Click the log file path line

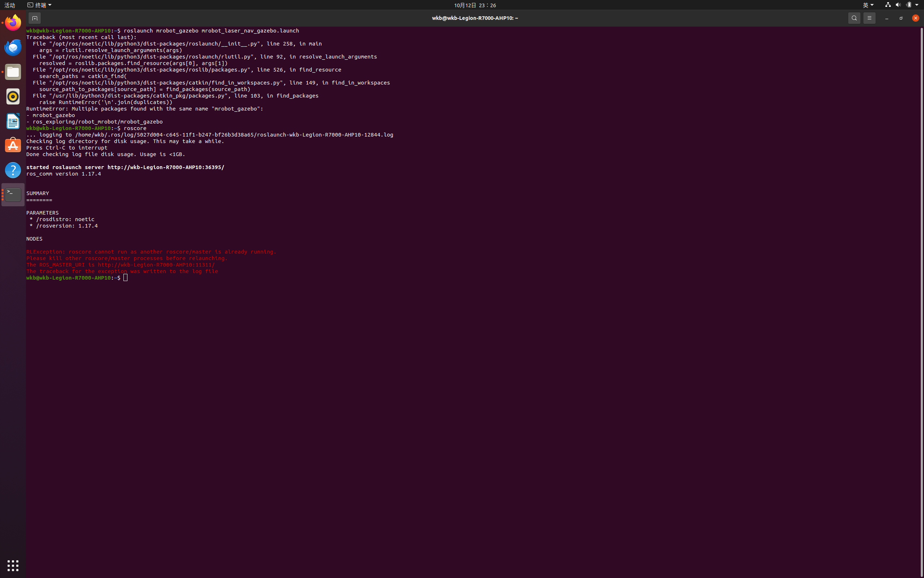point(210,134)
